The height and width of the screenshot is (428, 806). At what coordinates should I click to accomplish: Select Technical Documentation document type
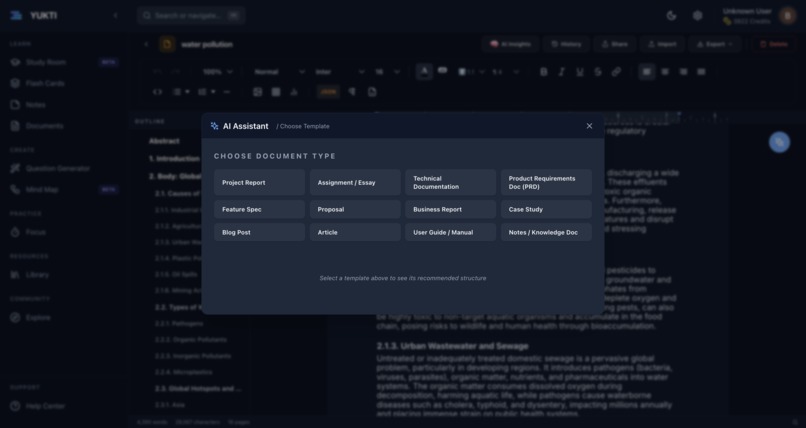(451, 182)
